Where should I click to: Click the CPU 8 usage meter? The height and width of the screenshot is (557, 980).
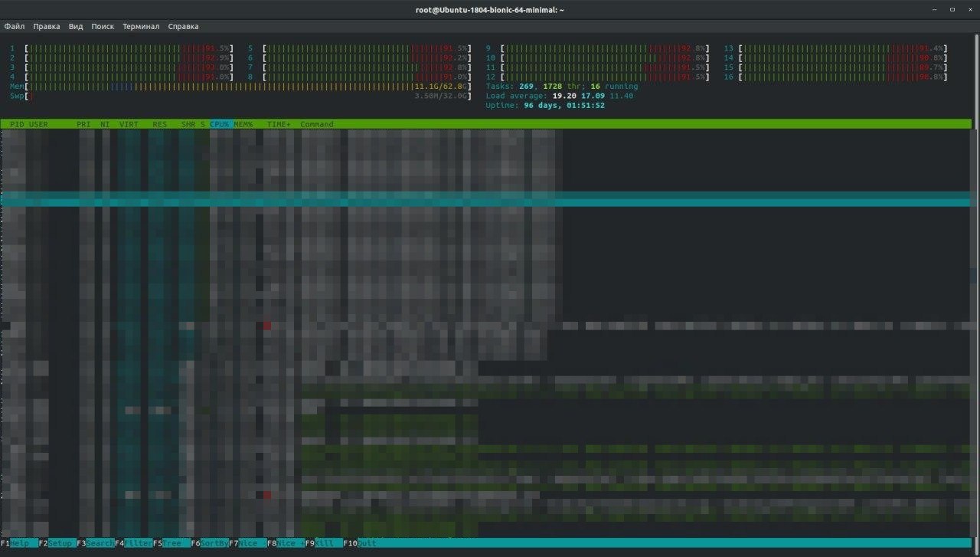[x=360, y=77]
